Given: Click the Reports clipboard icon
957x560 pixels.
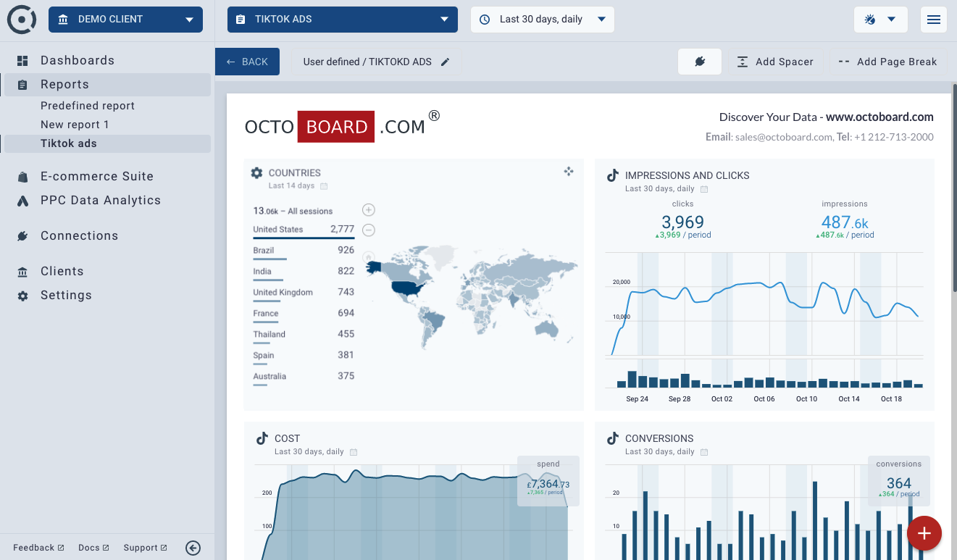Looking at the screenshot, I should (22, 85).
